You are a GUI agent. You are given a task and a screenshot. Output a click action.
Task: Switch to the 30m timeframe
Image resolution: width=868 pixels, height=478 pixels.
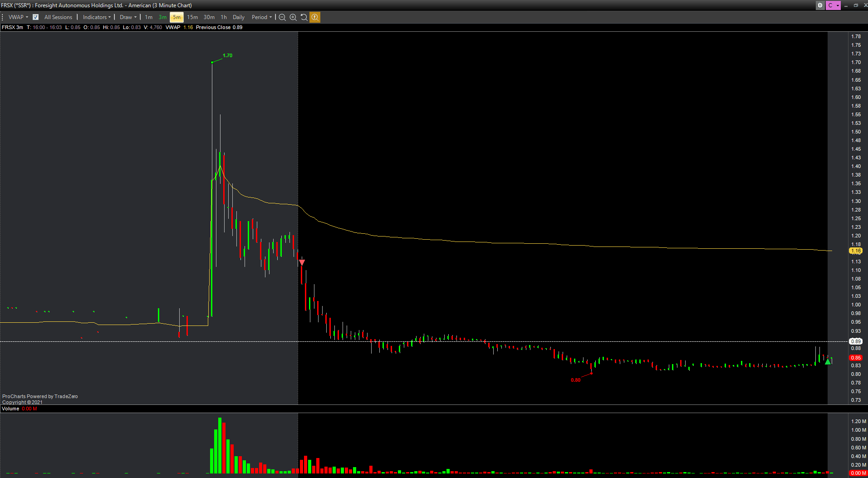pyautogui.click(x=209, y=17)
